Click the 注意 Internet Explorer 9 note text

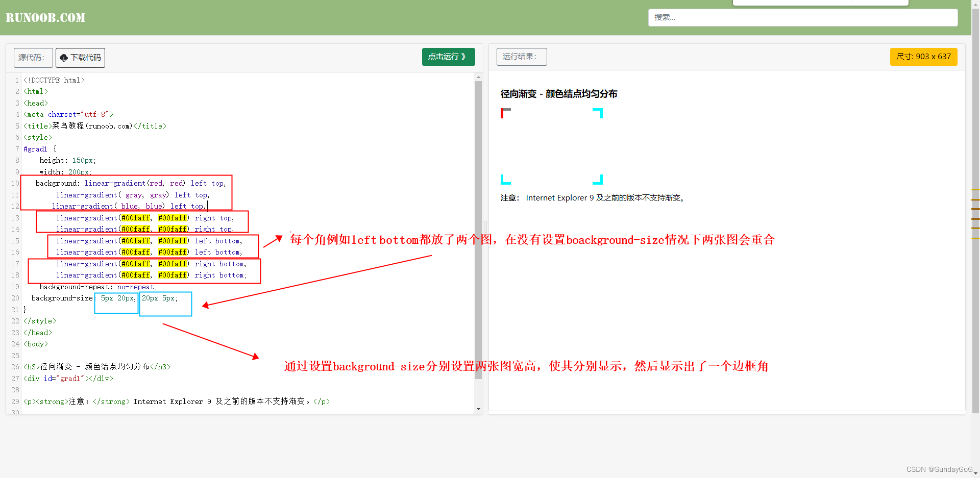593,198
